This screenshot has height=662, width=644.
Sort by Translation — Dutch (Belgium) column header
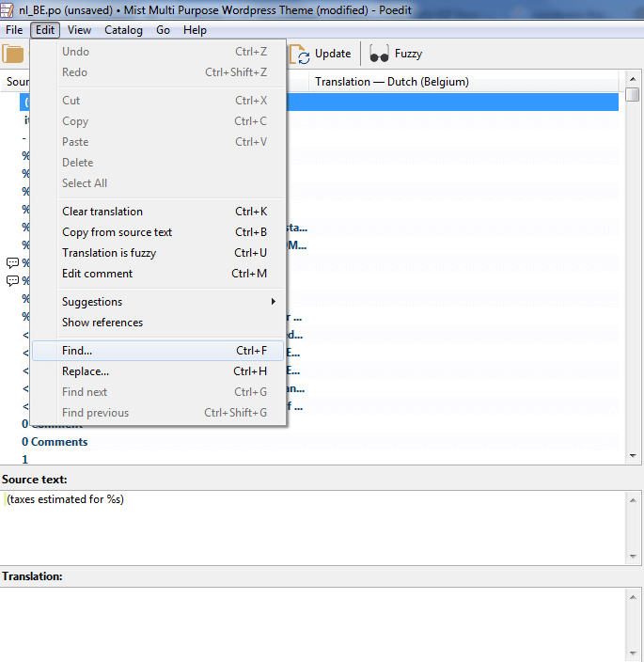click(x=392, y=82)
